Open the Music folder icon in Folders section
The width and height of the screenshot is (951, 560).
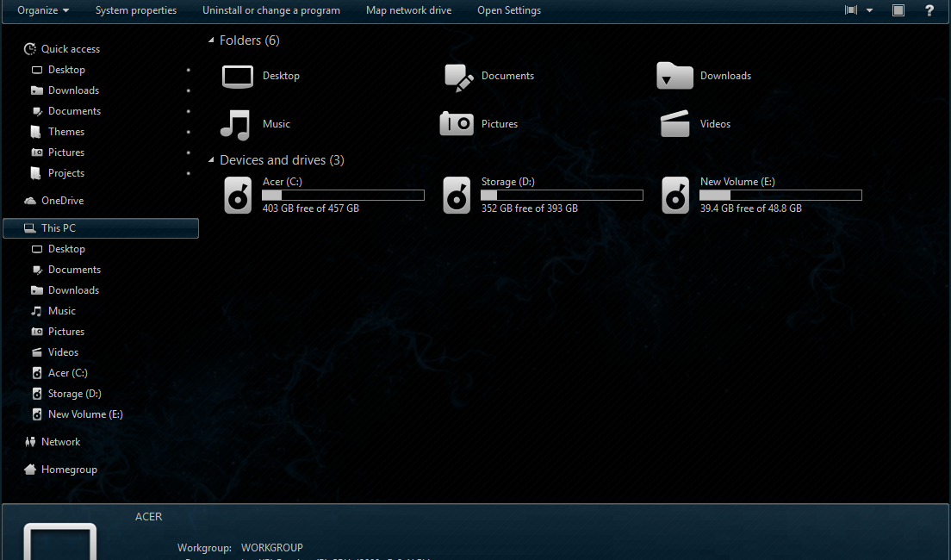click(x=235, y=124)
